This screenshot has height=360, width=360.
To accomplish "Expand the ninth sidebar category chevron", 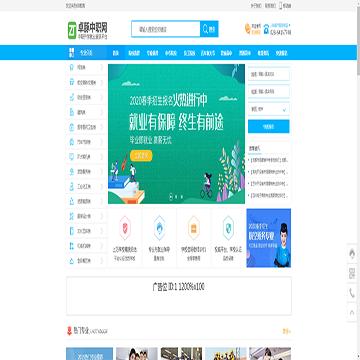I will point(102,186).
